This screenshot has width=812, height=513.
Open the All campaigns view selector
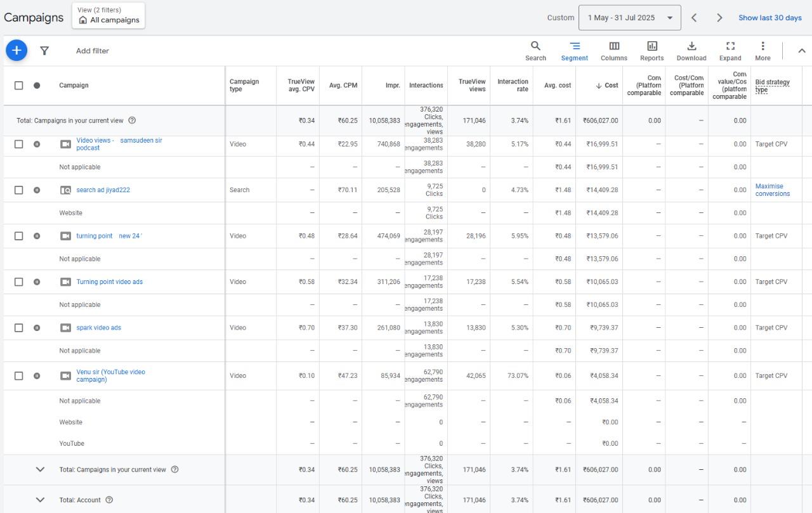(x=108, y=15)
